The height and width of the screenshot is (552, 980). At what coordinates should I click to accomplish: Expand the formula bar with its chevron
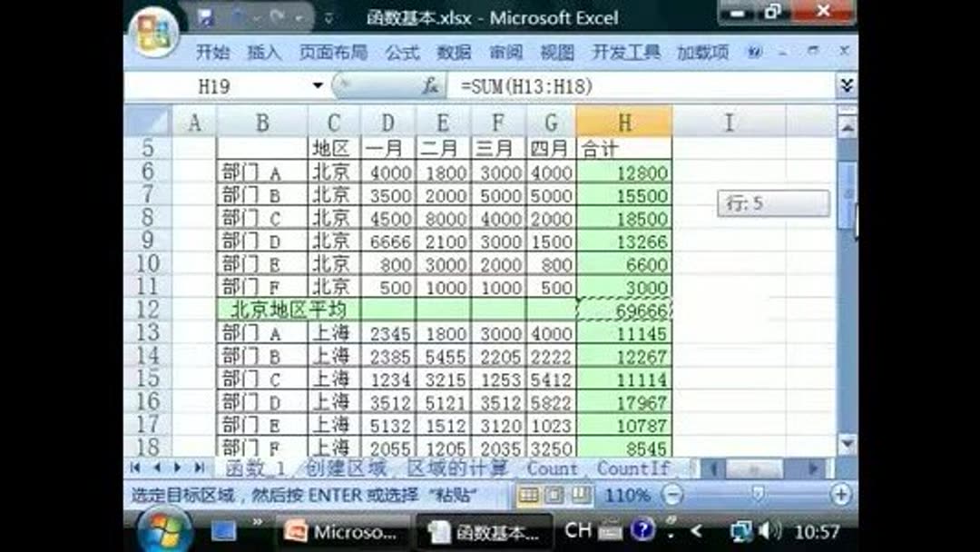[847, 84]
